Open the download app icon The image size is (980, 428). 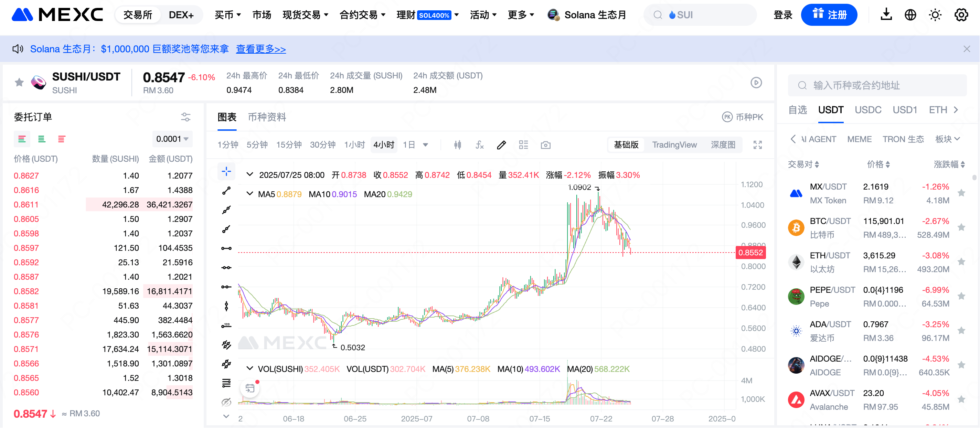click(886, 15)
